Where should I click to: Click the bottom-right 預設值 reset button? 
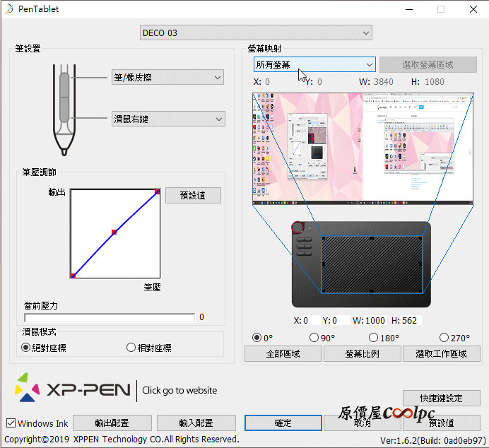[x=442, y=423]
